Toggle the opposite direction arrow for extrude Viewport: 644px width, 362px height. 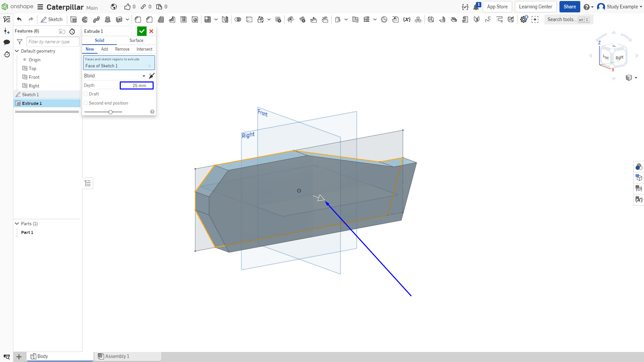coord(152,76)
